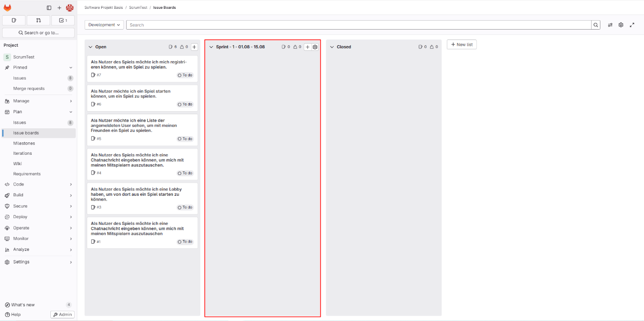
Task: Click the GitLab fox logo
Action: click(7, 8)
